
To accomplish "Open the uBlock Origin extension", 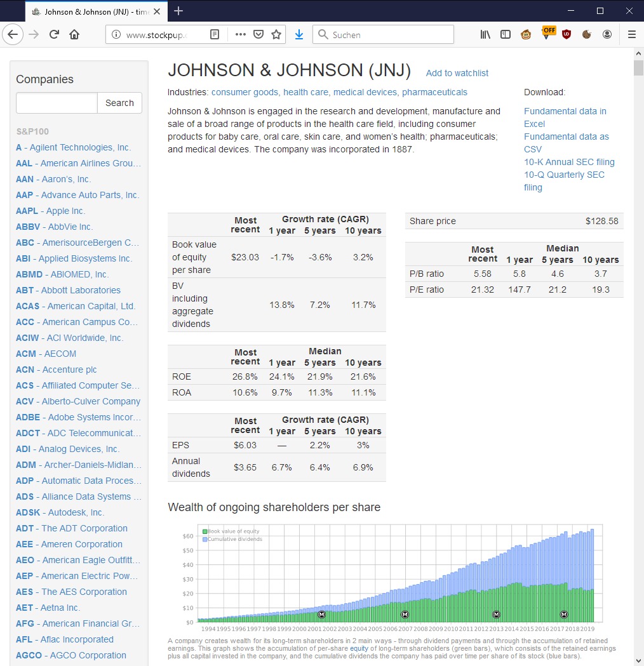I will click(x=567, y=35).
